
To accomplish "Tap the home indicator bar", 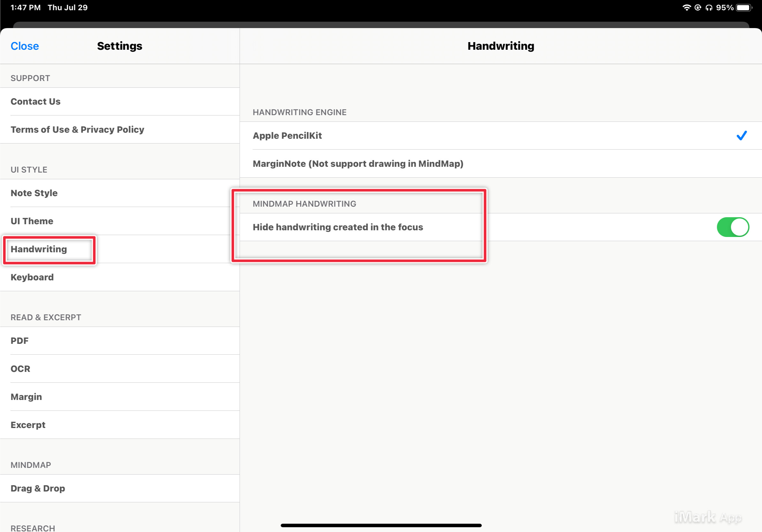I will [381, 525].
